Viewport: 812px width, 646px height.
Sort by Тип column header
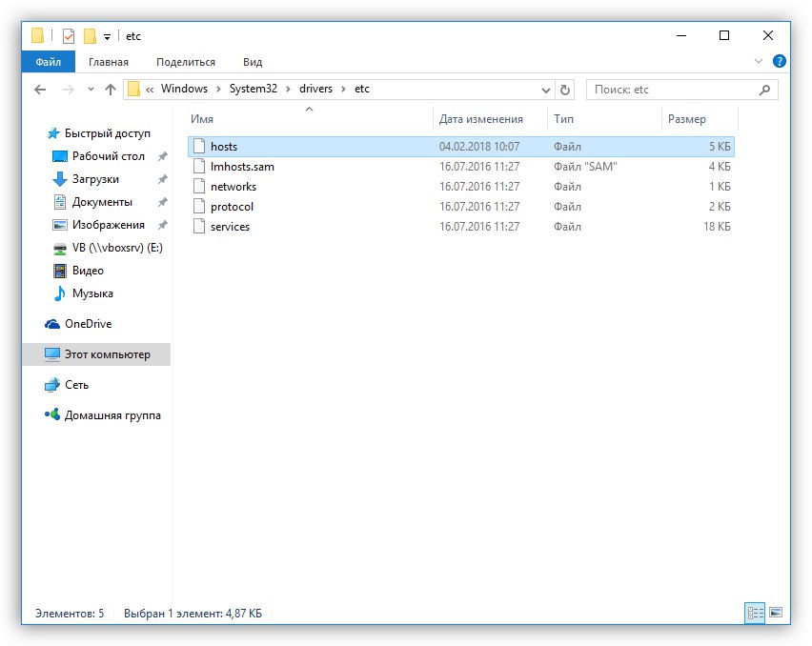(563, 119)
